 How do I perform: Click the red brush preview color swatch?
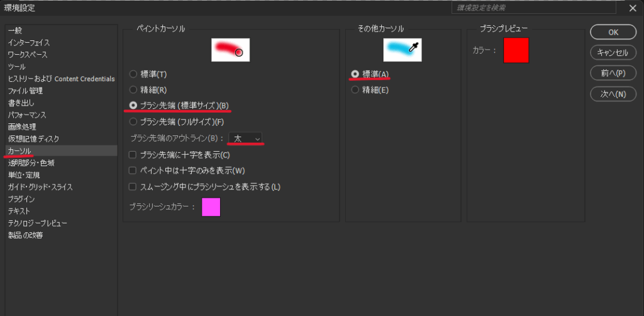tap(516, 50)
